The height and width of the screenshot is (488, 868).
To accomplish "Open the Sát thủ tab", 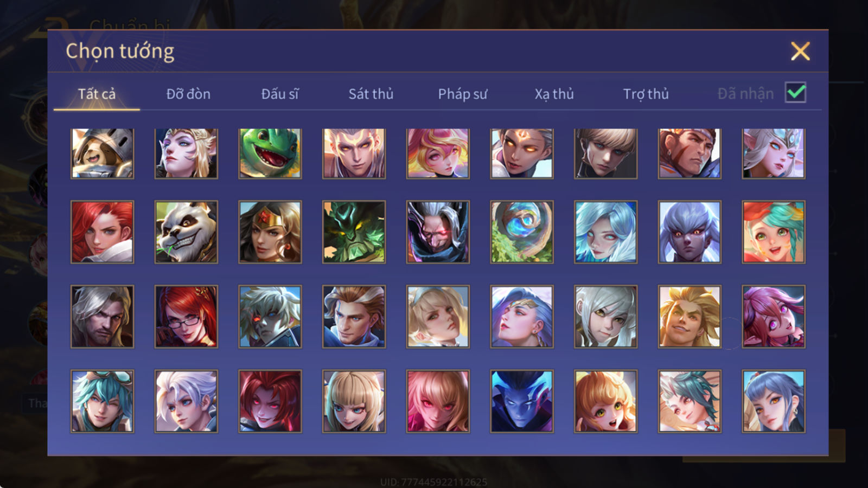I will (x=371, y=94).
